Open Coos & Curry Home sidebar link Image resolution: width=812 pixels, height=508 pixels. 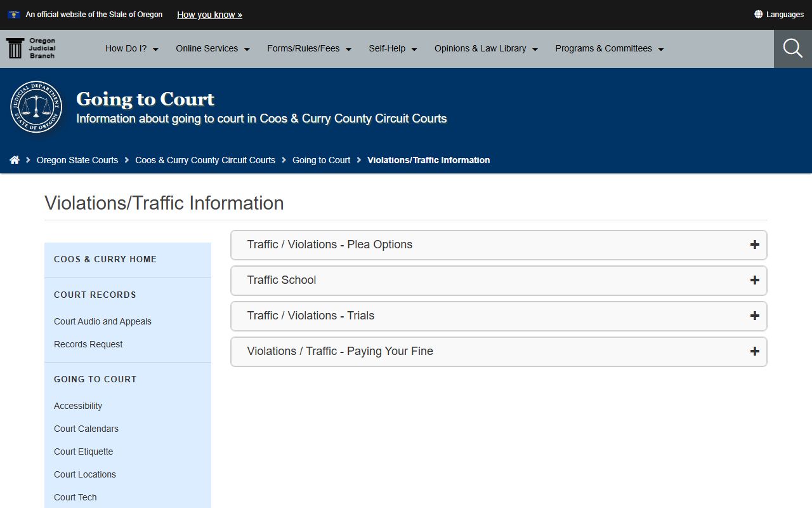coord(105,259)
